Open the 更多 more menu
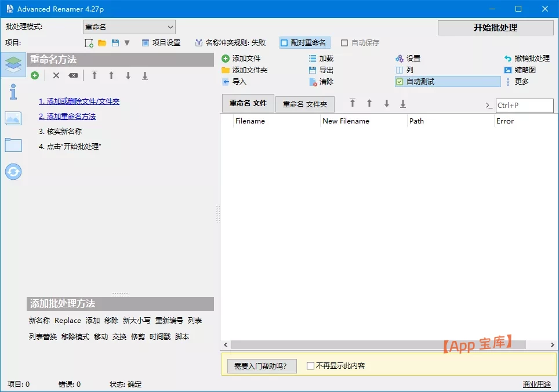This screenshot has width=559, height=392. coord(517,82)
